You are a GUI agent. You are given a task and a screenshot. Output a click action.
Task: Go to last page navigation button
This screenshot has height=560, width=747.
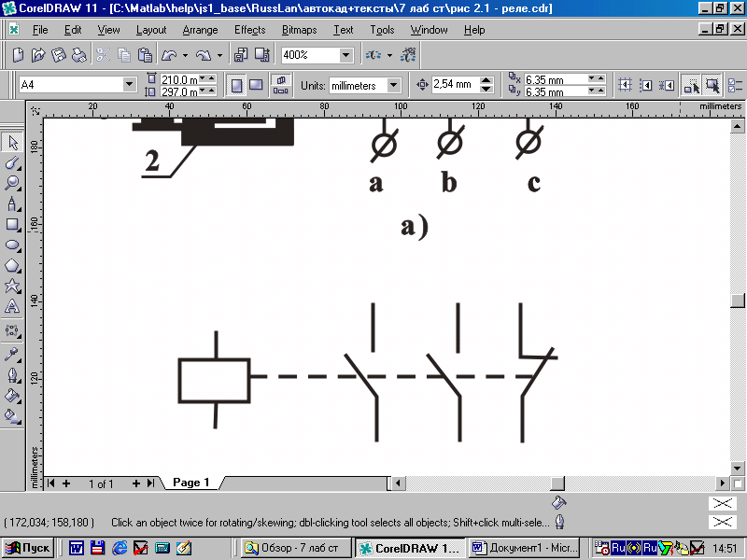(151, 483)
